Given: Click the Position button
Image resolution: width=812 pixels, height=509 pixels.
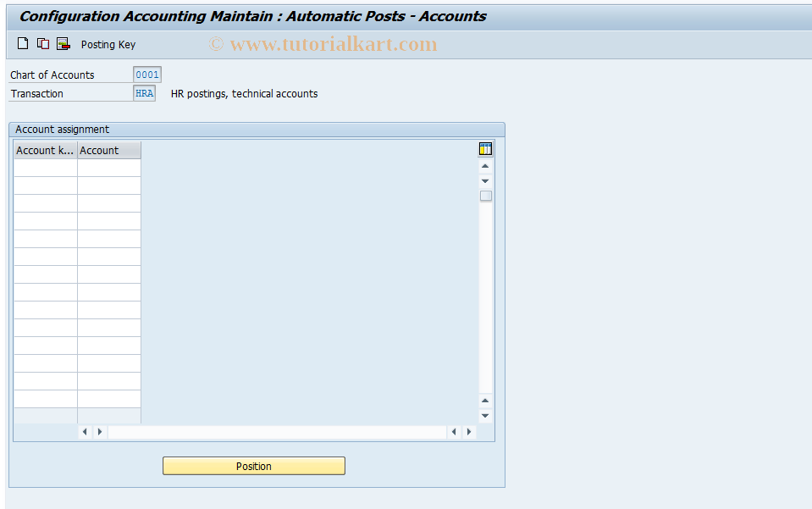Looking at the screenshot, I should point(254,466).
